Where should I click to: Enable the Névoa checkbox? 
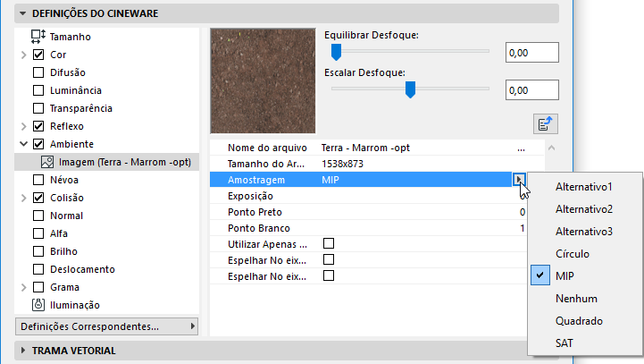[38, 180]
